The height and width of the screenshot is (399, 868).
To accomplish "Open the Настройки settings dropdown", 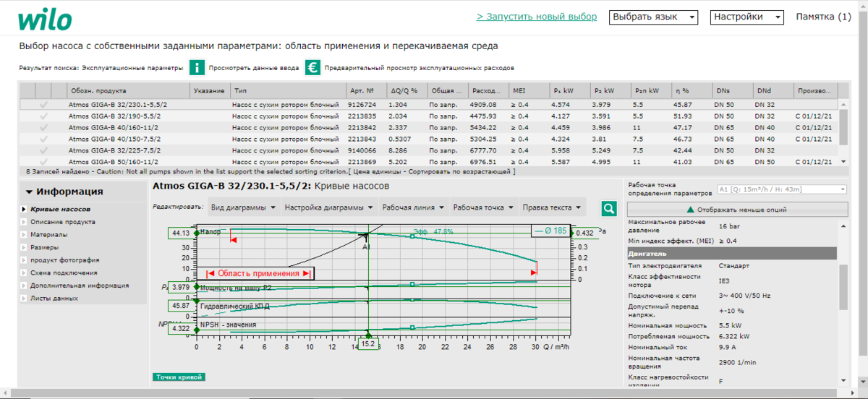I will [x=747, y=17].
